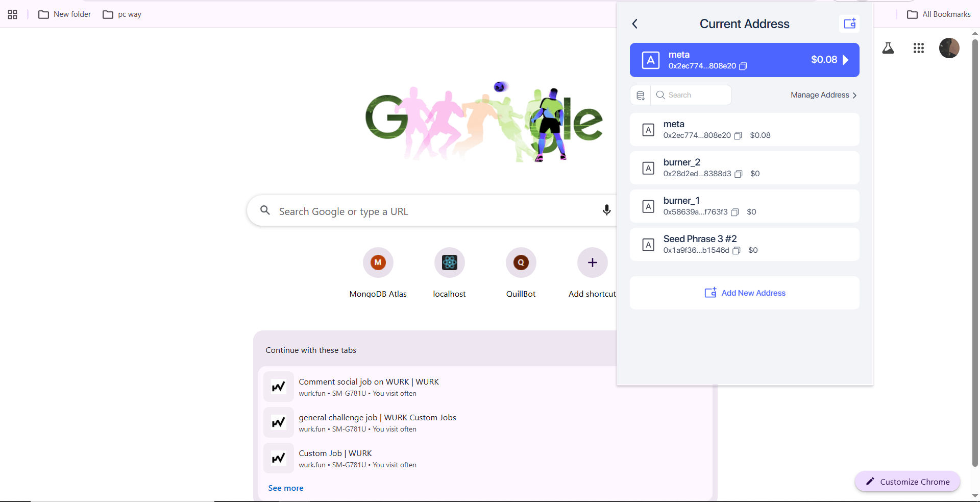Open the New folder bookmarks folder
980x502 pixels.
(x=65, y=14)
